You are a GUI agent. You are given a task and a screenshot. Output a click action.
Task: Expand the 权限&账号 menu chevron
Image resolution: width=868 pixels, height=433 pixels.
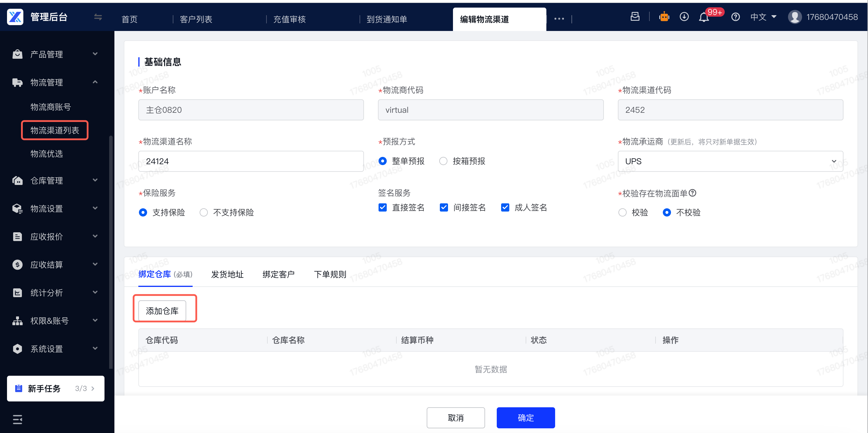click(95, 320)
